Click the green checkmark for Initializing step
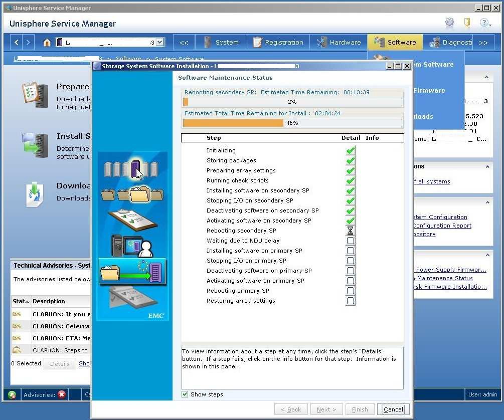504x420 pixels. (x=351, y=150)
